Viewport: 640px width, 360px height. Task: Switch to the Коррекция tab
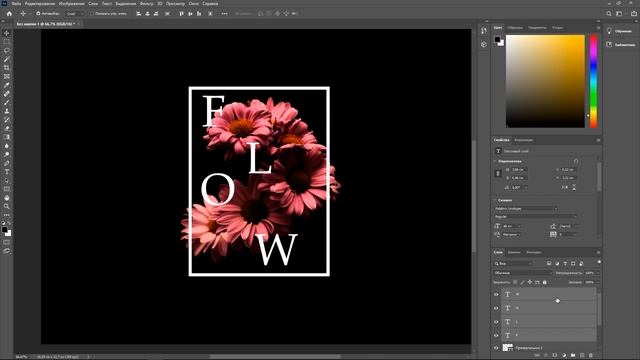524,140
